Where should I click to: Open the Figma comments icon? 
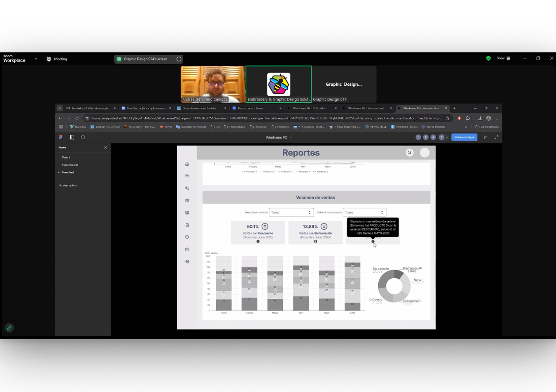pyautogui.click(x=83, y=137)
